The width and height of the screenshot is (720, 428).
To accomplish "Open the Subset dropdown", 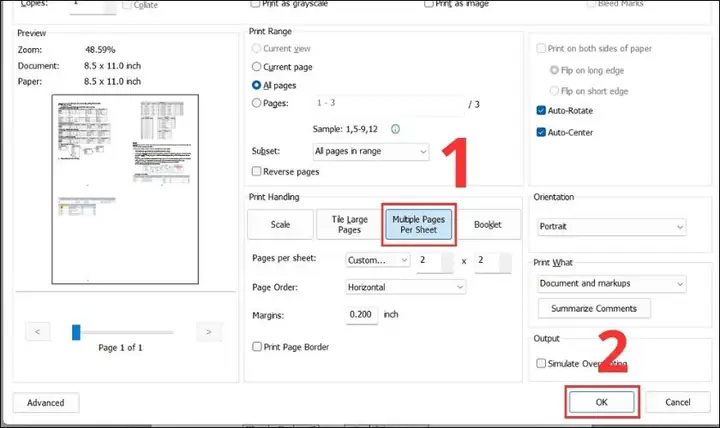I will click(371, 151).
